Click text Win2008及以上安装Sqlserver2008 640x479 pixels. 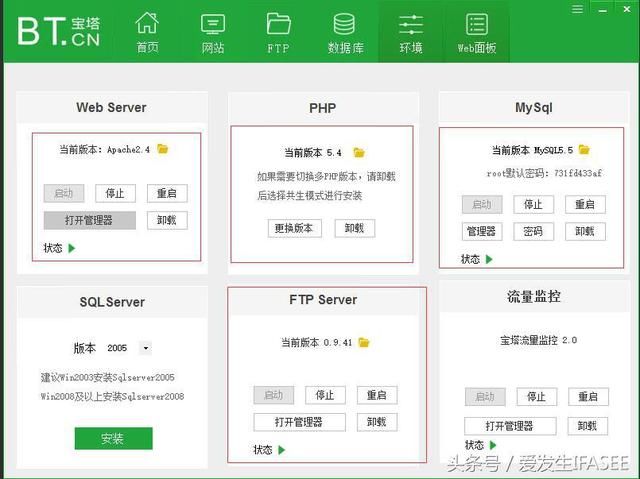click(x=112, y=396)
